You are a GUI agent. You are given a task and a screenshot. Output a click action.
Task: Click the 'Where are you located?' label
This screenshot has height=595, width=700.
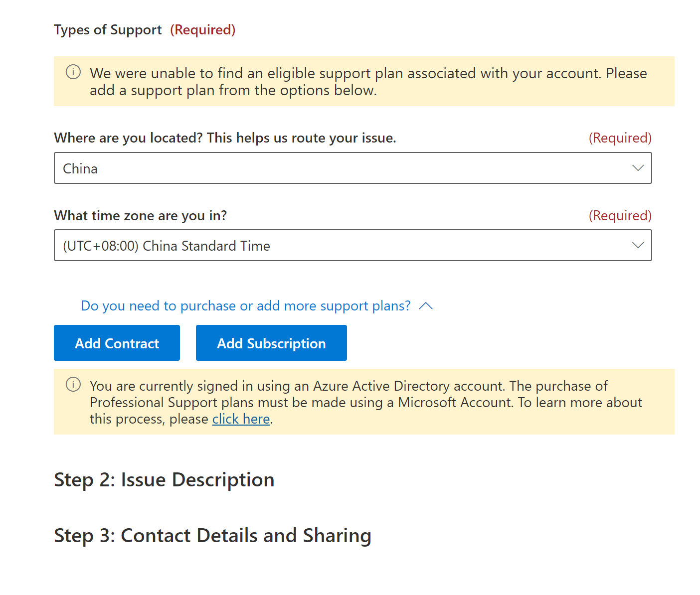click(225, 138)
